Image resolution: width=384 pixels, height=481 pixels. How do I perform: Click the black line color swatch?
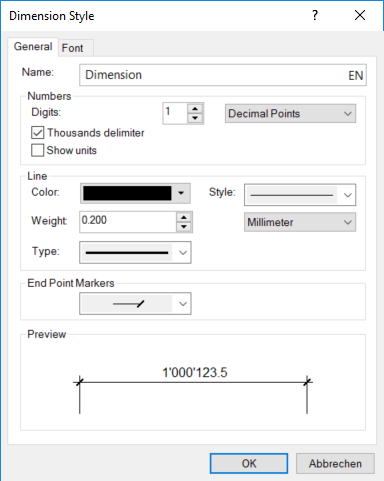coord(127,193)
